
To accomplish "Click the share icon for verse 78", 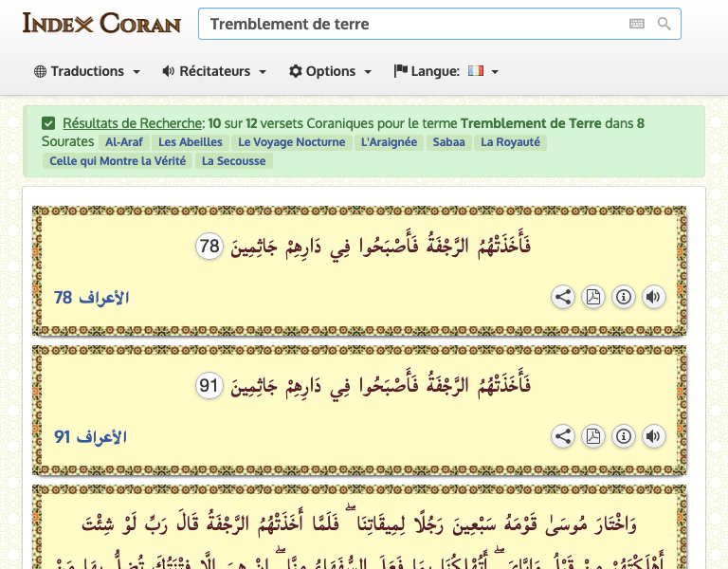I will (x=563, y=297).
